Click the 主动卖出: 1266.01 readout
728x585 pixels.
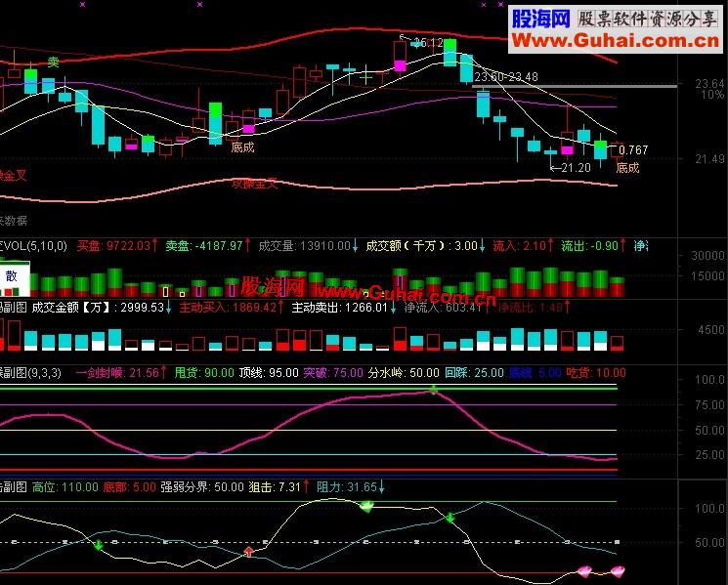[x=344, y=307]
